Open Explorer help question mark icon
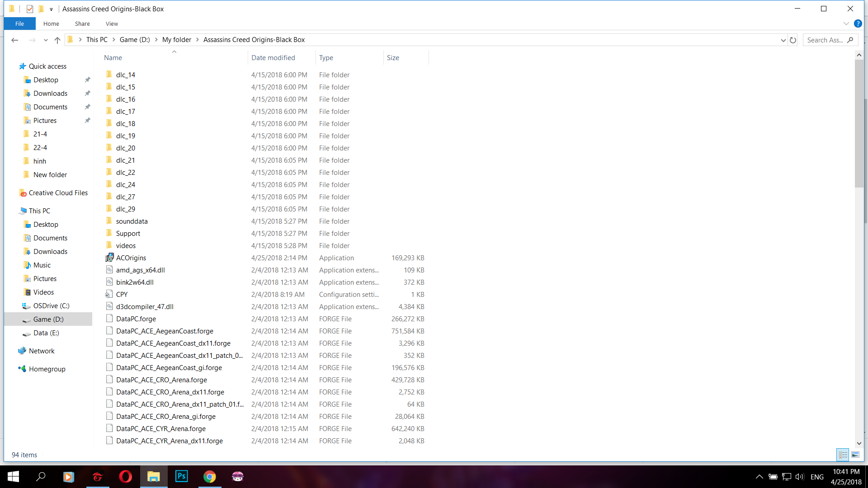This screenshot has width=868, height=488. [x=858, y=23]
